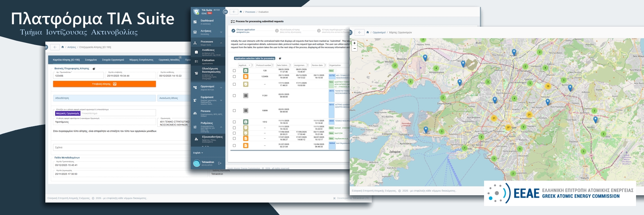
Task: Check the box for 17/09/2025 20:53:21 row
Action: tap(234, 133)
